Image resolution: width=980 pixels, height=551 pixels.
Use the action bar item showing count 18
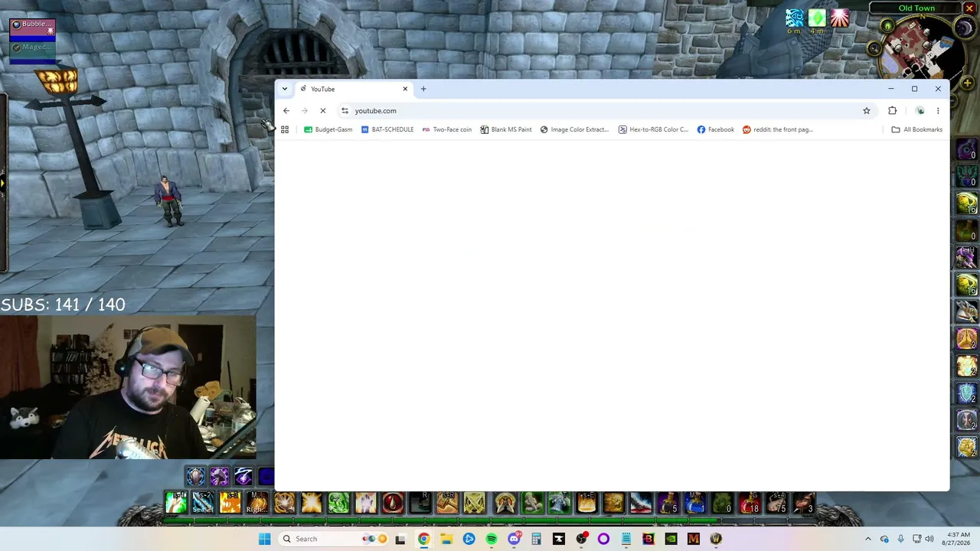[x=750, y=503]
